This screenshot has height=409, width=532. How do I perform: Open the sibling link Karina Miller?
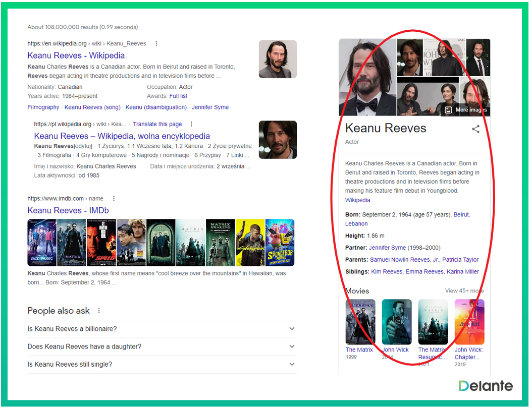[463, 272]
